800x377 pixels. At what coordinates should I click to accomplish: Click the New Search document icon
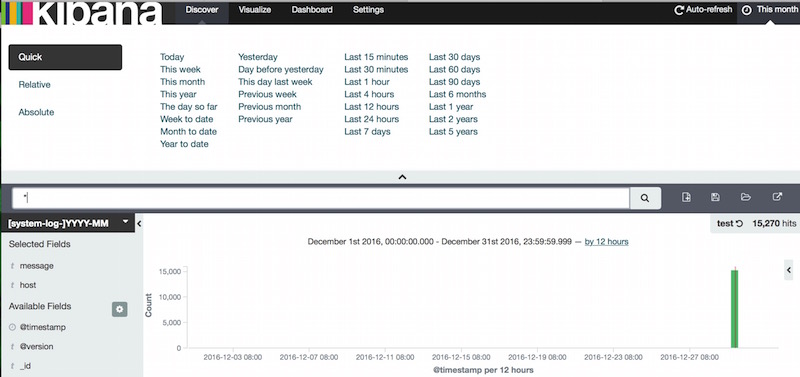coord(686,197)
